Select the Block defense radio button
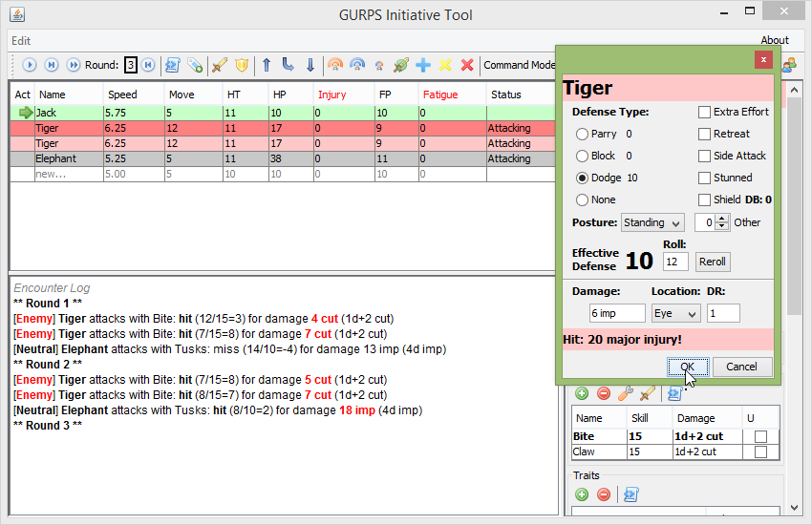812x525 pixels. click(582, 156)
